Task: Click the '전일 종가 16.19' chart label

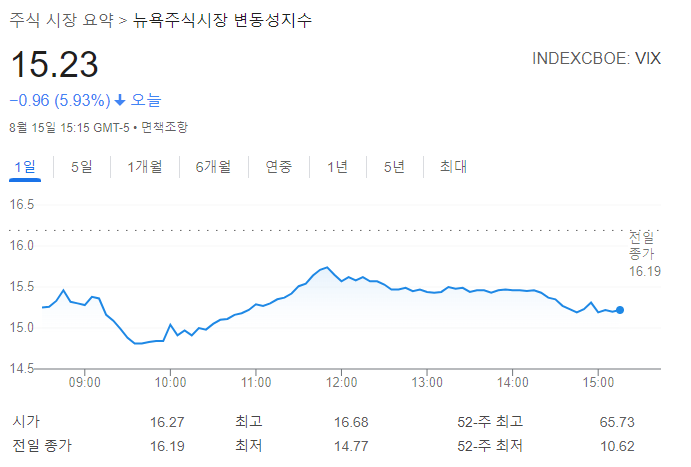Action: (x=641, y=254)
